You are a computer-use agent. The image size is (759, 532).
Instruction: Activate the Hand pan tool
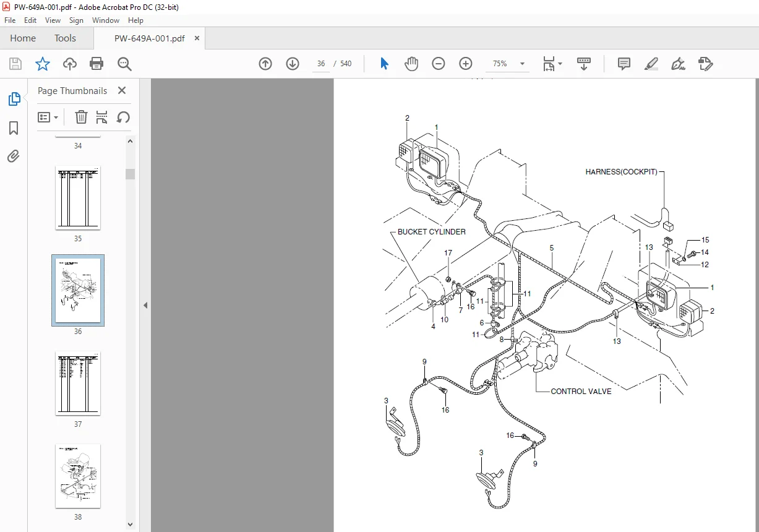click(x=411, y=64)
